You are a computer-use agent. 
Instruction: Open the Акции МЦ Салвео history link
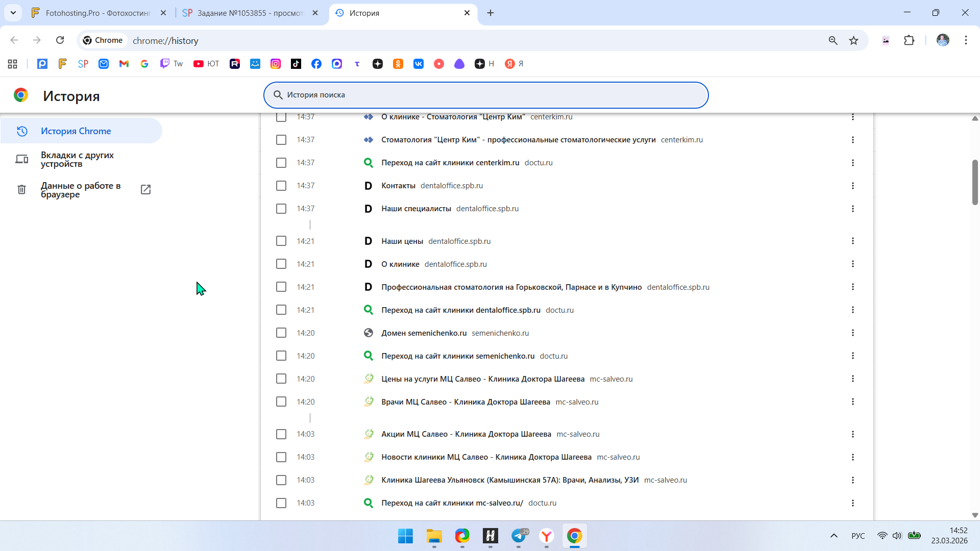(466, 434)
